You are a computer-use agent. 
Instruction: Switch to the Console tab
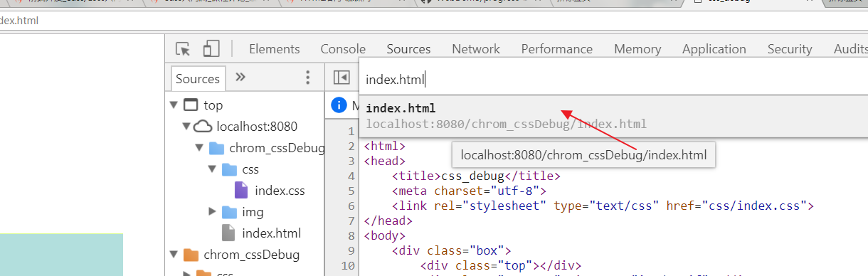click(343, 49)
